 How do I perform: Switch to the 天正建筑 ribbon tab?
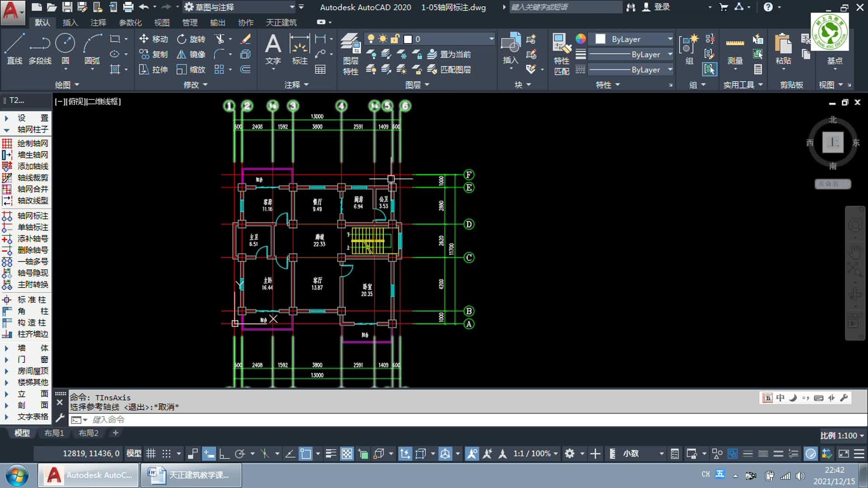click(281, 23)
